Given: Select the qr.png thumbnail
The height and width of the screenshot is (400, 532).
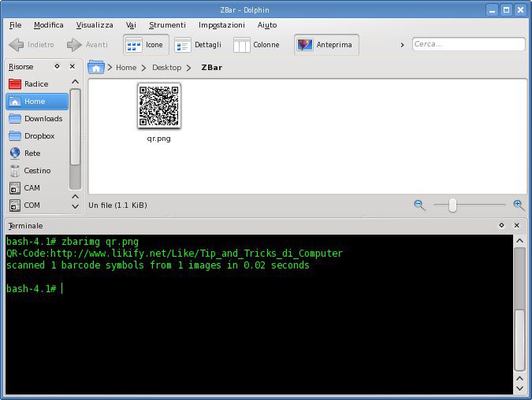Looking at the screenshot, I should tap(158, 106).
